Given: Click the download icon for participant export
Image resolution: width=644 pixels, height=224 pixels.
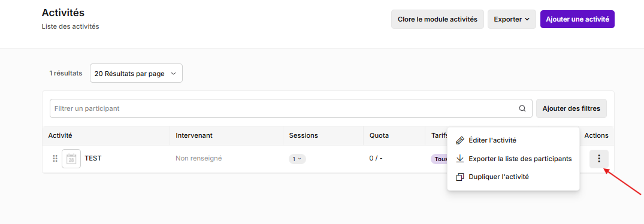Looking at the screenshot, I should tap(460, 159).
